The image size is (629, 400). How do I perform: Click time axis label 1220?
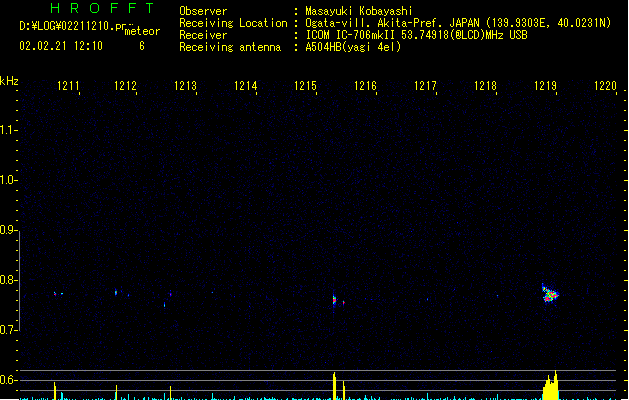click(605, 86)
